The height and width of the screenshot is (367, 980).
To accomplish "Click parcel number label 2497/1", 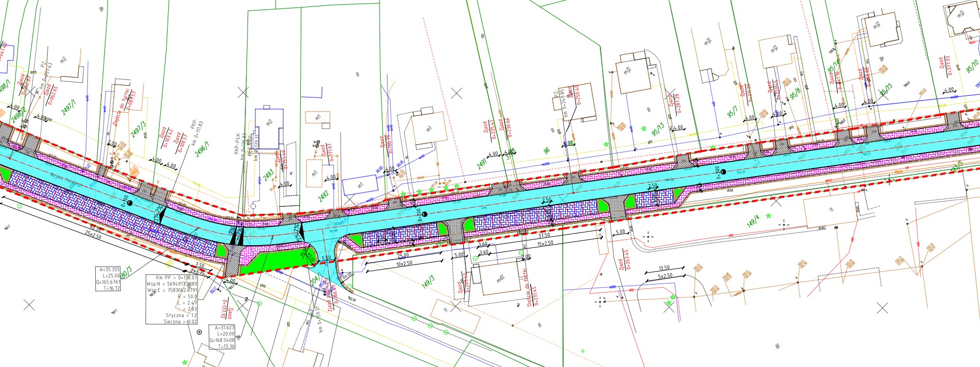I will point(69,107).
